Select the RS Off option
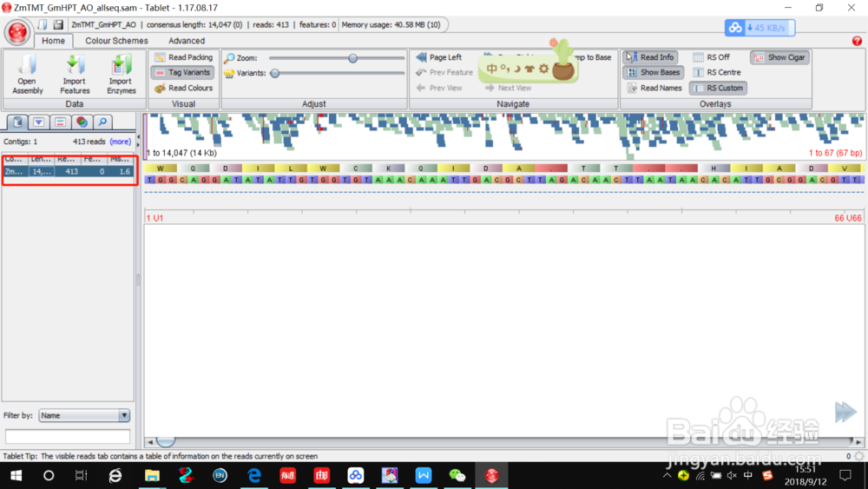Image resolution: width=868 pixels, height=489 pixels. tap(712, 57)
